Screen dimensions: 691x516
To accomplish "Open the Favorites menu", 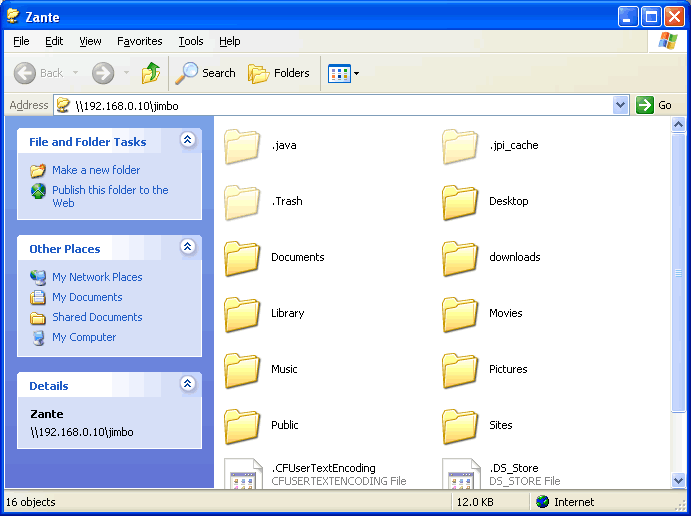I will [140, 41].
